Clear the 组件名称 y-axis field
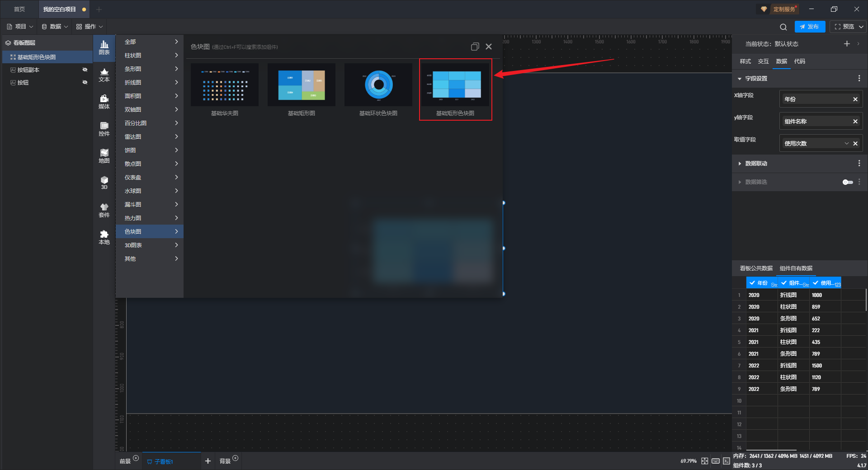868x470 pixels. (855, 122)
